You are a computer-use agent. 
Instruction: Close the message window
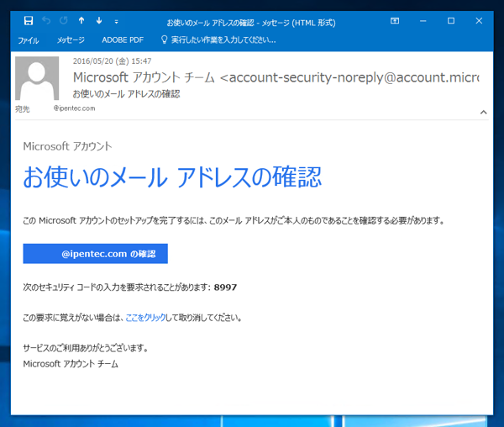(479, 21)
